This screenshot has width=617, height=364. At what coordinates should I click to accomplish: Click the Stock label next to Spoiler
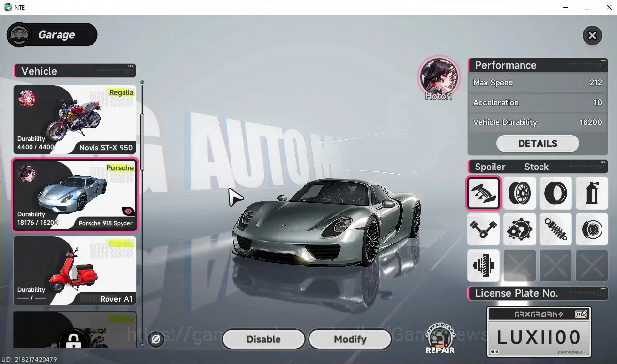(536, 167)
